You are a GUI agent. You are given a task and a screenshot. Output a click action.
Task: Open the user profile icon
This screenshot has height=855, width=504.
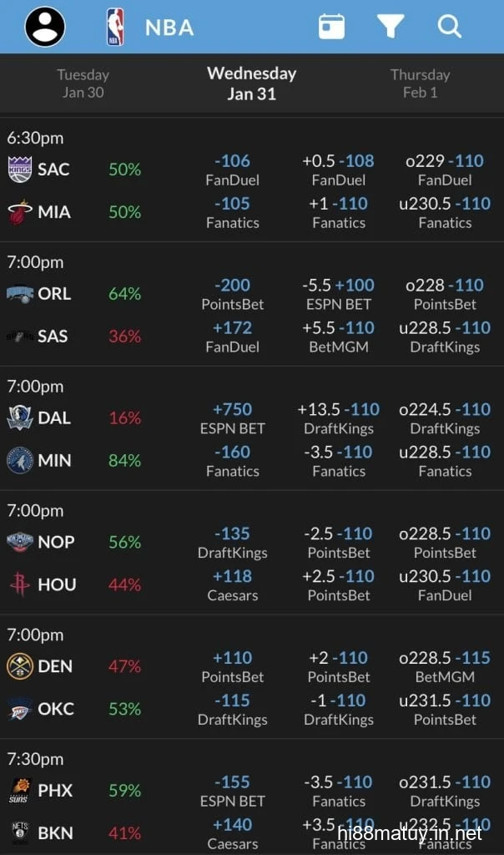(45, 27)
